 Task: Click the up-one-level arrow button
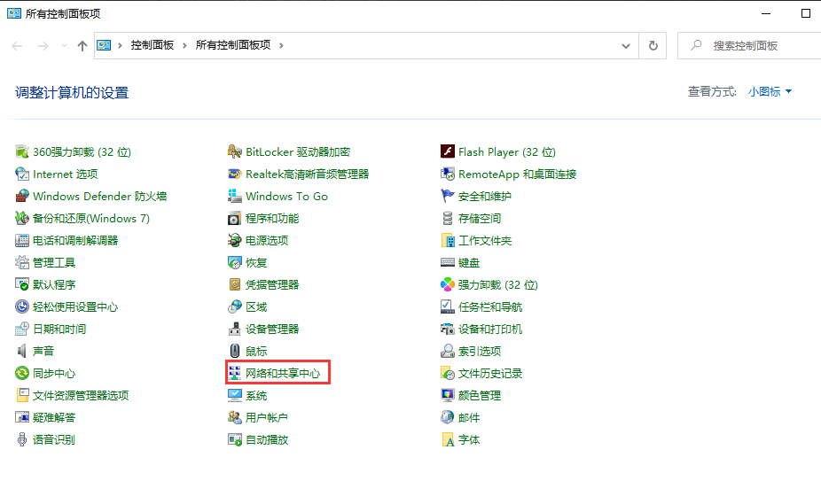[x=82, y=45]
